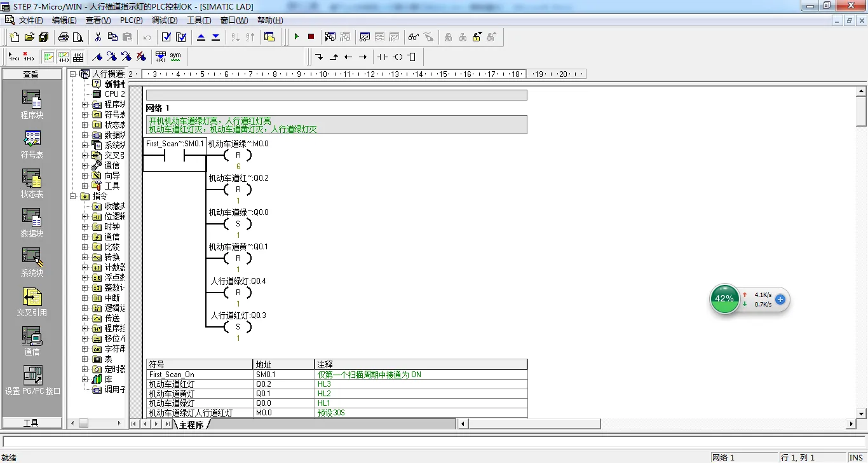This screenshot has width=868, height=463.
Task: Expand the 比较 instruction folder
Action: coord(85,247)
